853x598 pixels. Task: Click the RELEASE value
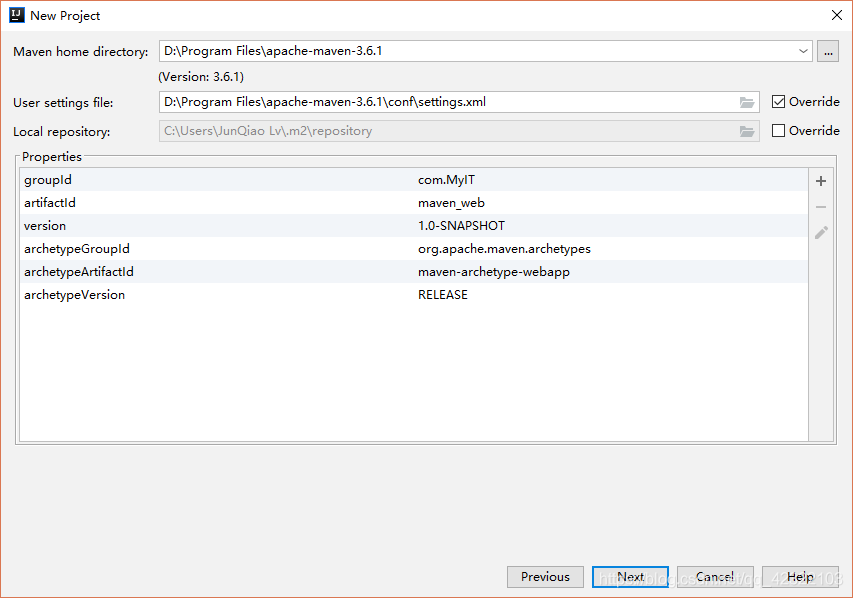pos(443,295)
